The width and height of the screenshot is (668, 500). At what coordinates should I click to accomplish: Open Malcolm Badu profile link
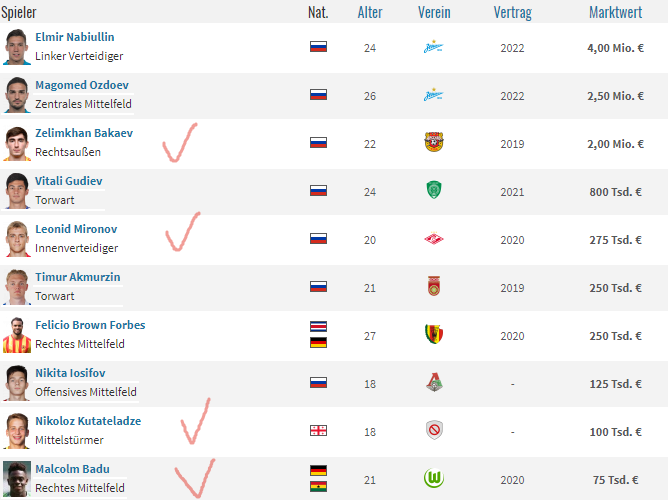[x=72, y=469]
